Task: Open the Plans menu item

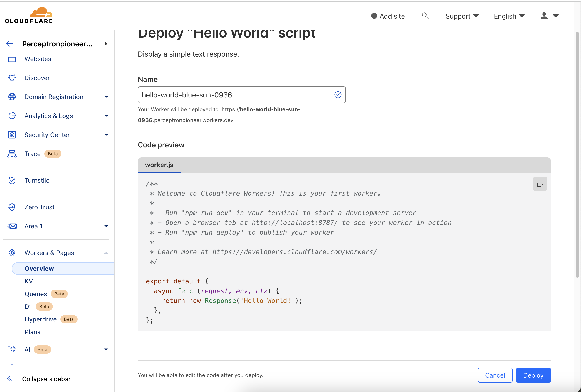Action: tap(33, 332)
